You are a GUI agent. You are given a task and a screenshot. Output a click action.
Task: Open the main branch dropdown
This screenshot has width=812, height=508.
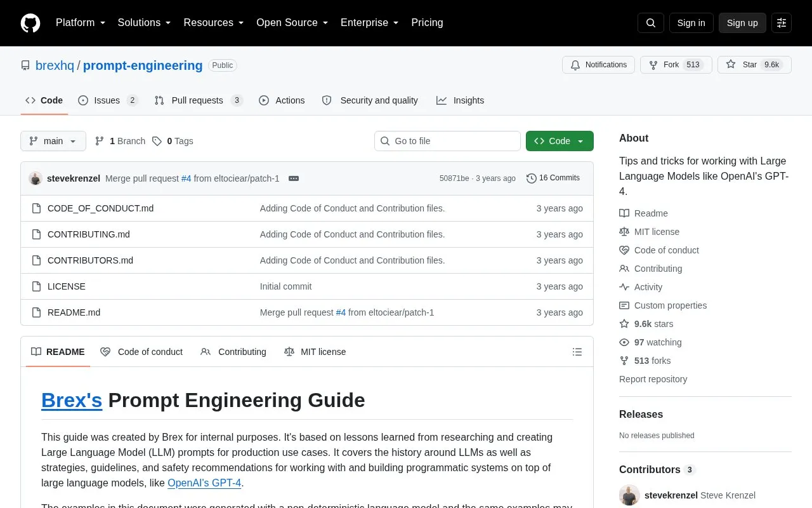coord(53,141)
